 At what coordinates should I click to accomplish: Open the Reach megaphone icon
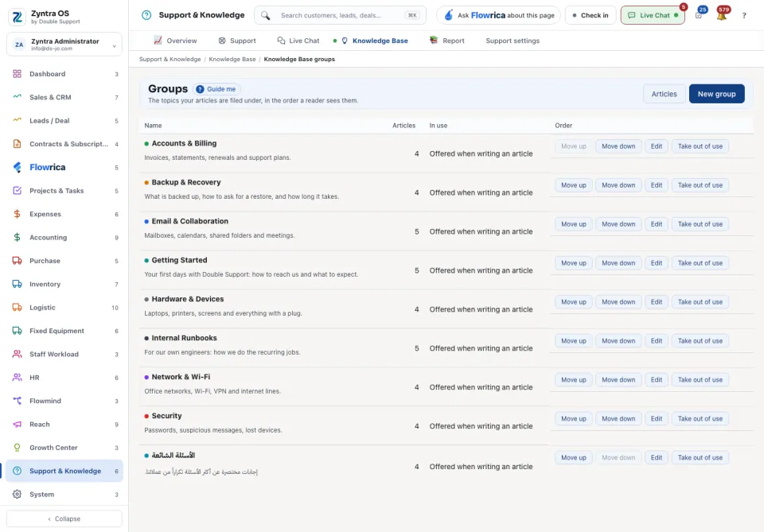click(x=17, y=424)
